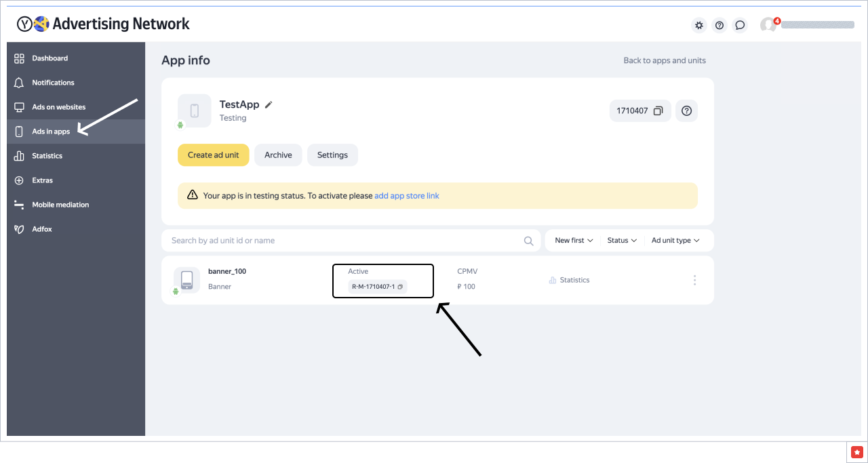Open the chat bubble icon in header

pos(741,25)
